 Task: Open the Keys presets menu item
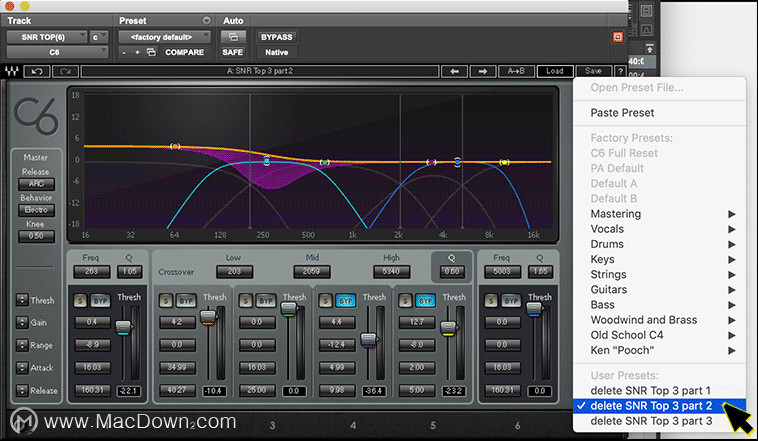[x=659, y=259]
